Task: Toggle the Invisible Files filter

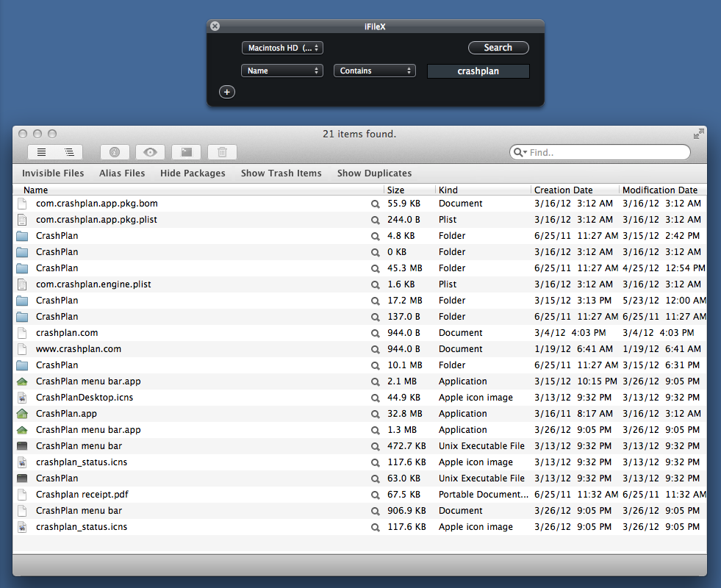Action: point(53,173)
